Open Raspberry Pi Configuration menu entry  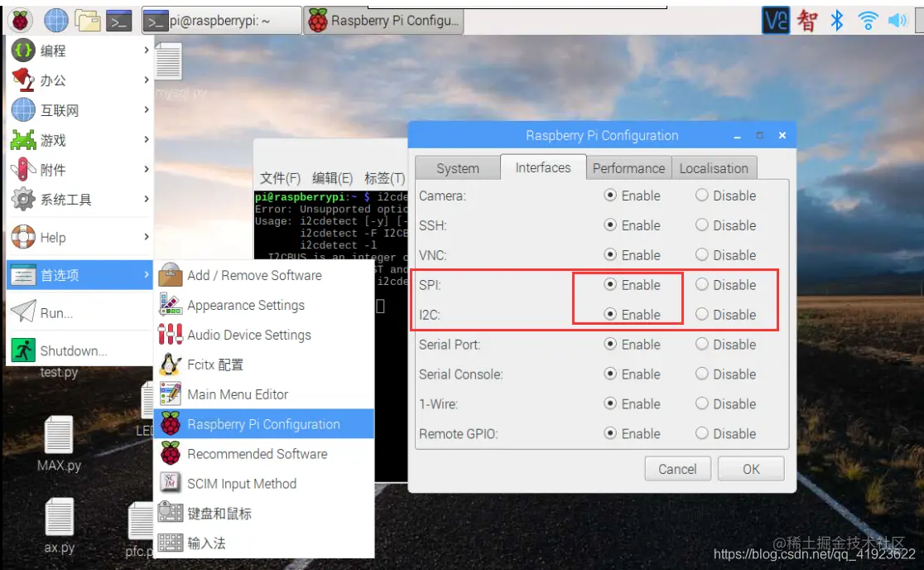(264, 424)
